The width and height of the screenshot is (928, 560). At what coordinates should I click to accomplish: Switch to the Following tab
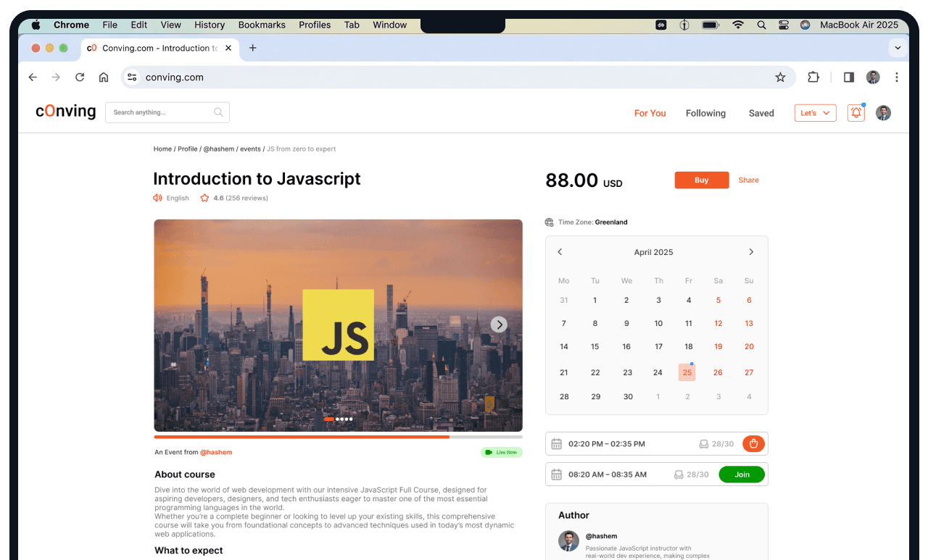pos(705,113)
